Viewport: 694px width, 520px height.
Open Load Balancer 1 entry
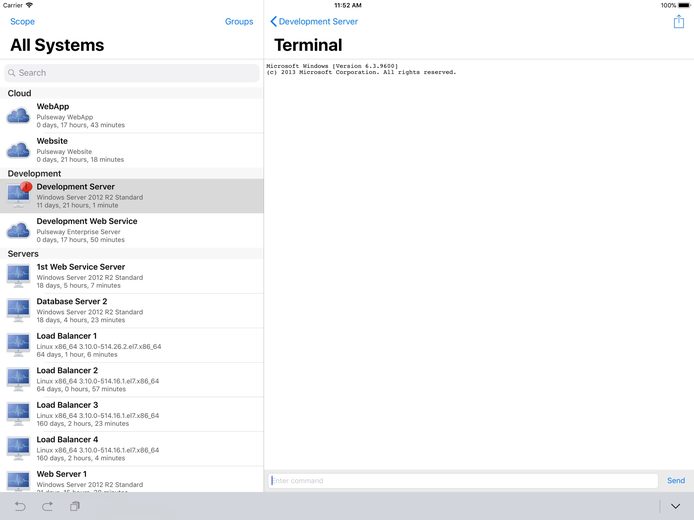tap(132, 345)
